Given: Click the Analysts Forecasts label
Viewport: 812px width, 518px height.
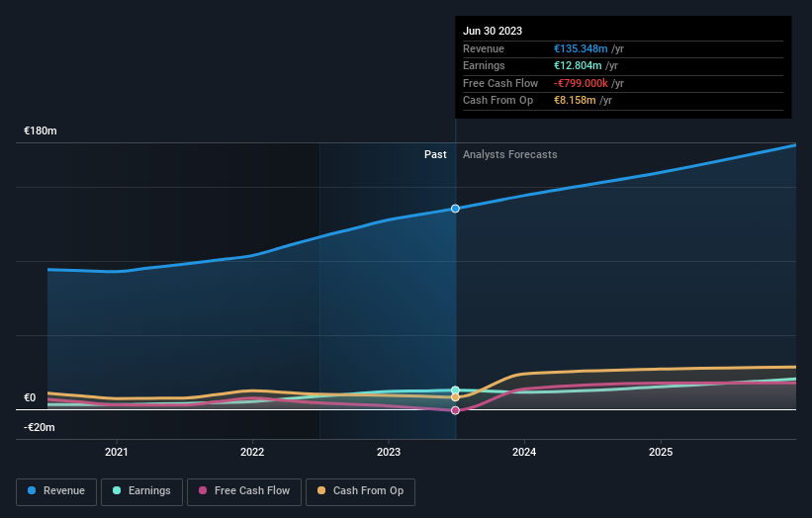Looking at the screenshot, I should tap(510, 155).
